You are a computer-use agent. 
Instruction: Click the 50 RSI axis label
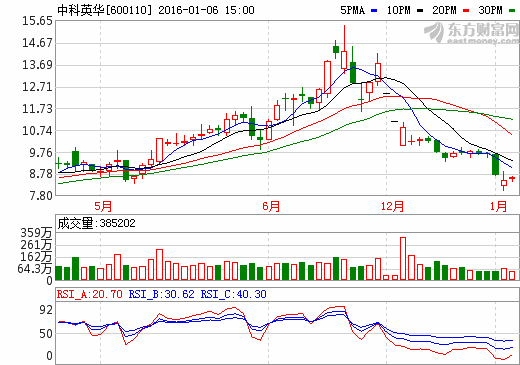46,334
